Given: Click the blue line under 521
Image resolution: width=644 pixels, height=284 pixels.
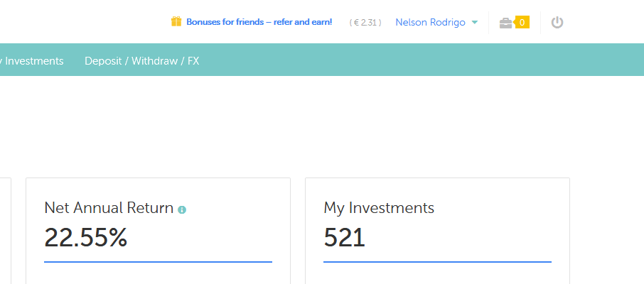Looking at the screenshot, I should (437, 262).
